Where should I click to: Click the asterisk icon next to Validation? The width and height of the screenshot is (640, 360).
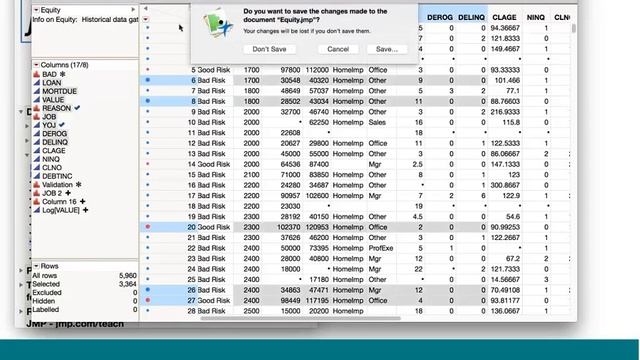[x=79, y=184]
